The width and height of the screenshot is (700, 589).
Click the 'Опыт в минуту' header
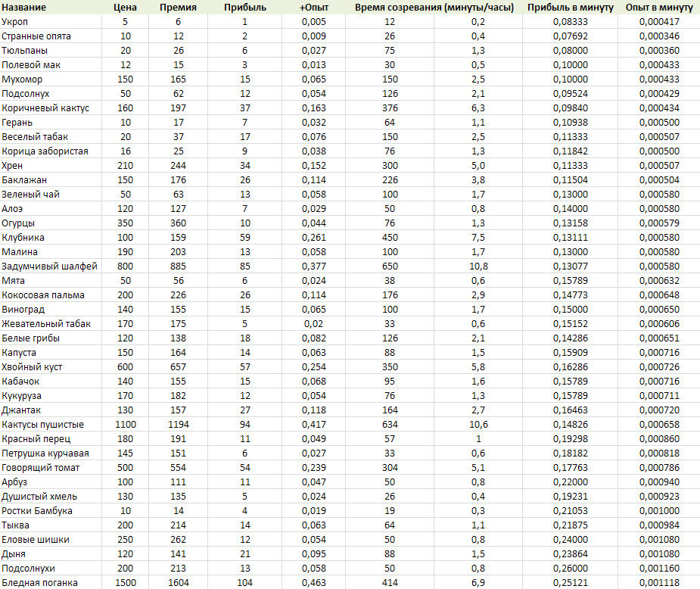click(659, 8)
